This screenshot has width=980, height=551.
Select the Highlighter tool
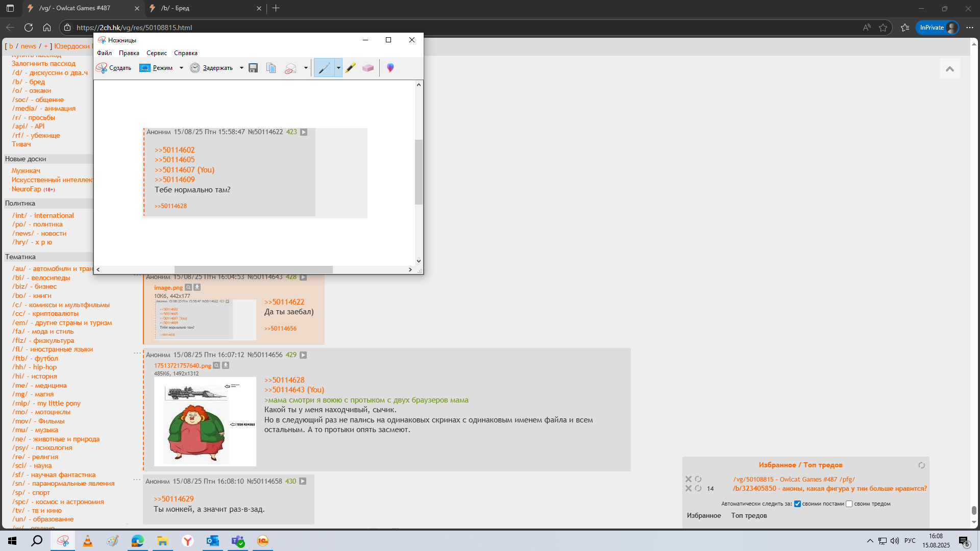[x=350, y=68]
